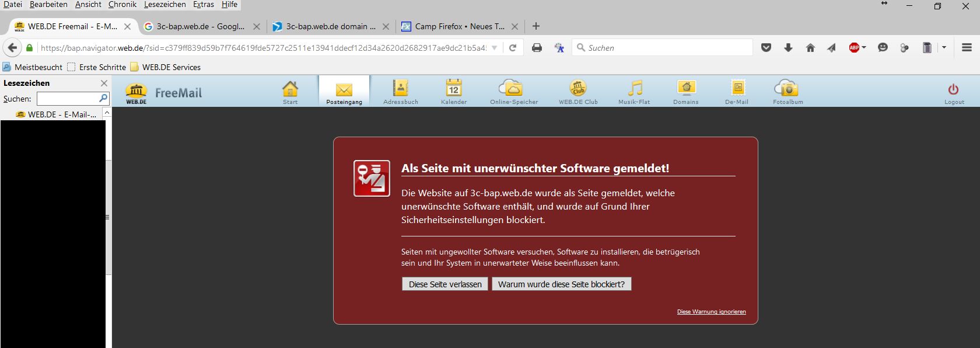The image size is (980, 348).
Task: Expand the URL bar history dropdown
Action: pyautogui.click(x=495, y=48)
